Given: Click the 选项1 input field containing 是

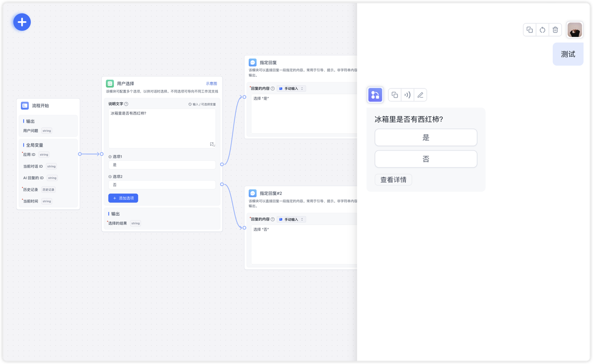Looking at the screenshot, I should [x=162, y=165].
